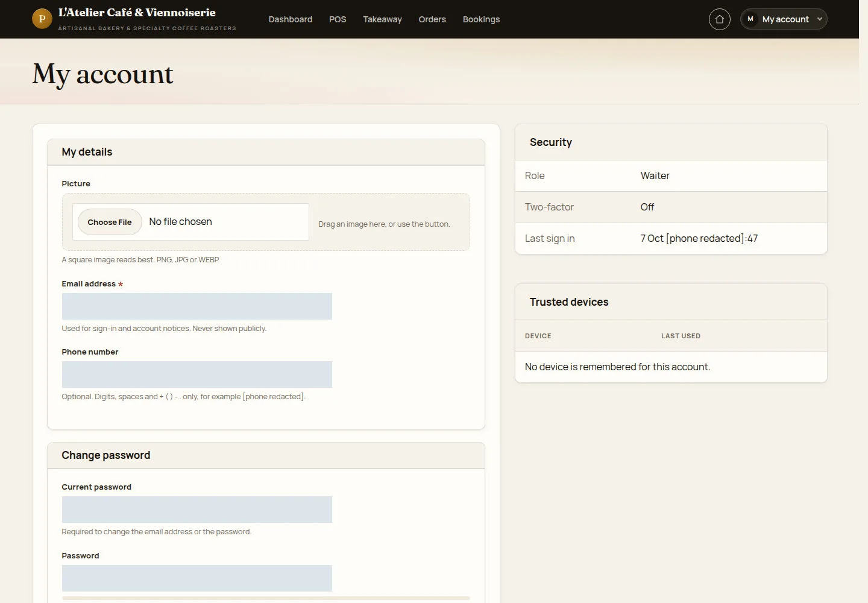
Task: Open the Takeaway section
Action: [x=382, y=19]
